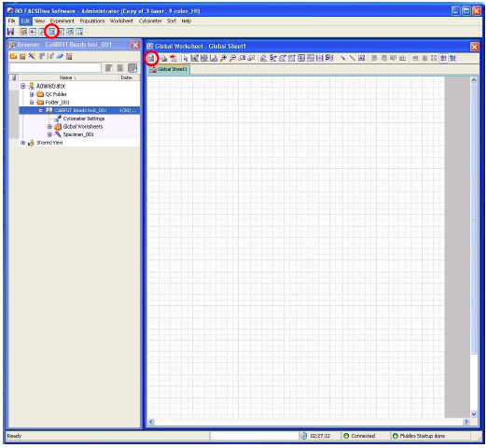
Task: Select the QC Folder tree item
Action: pos(56,94)
